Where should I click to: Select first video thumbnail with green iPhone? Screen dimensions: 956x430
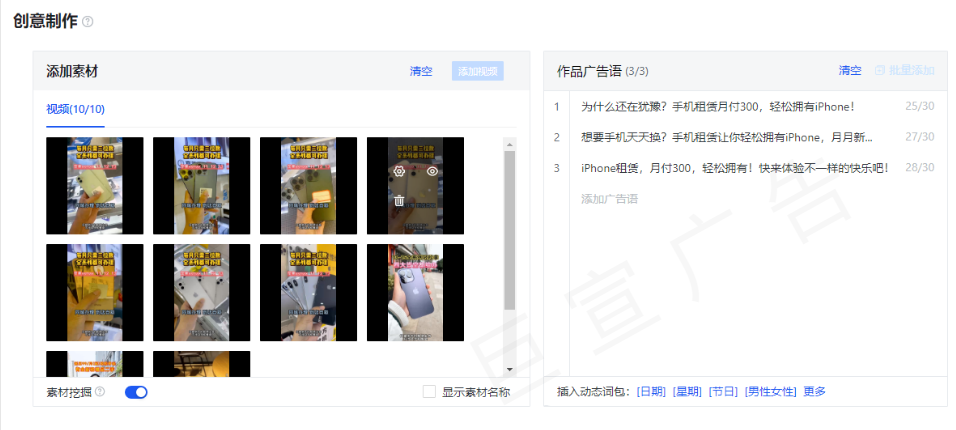[x=95, y=185]
